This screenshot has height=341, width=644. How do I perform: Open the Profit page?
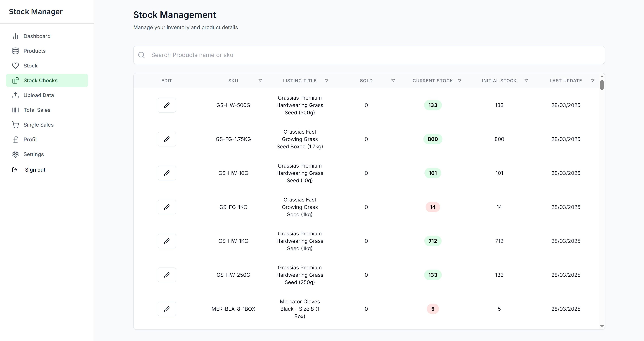pos(47,139)
